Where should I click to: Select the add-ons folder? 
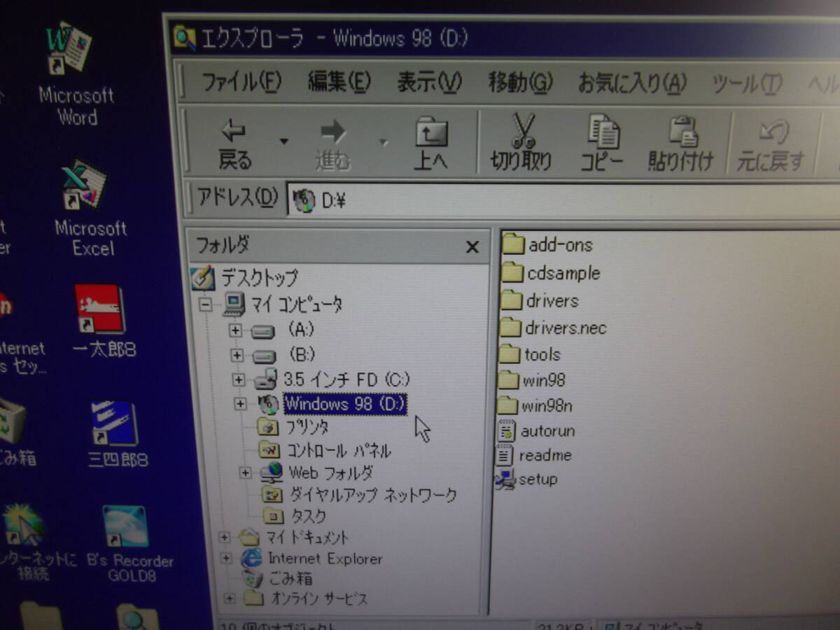pyautogui.click(x=548, y=244)
